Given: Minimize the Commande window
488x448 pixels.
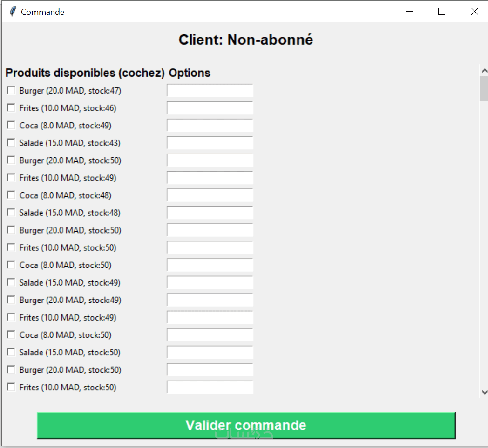Looking at the screenshot, I should pyautogui.click(x=410, y=12).
